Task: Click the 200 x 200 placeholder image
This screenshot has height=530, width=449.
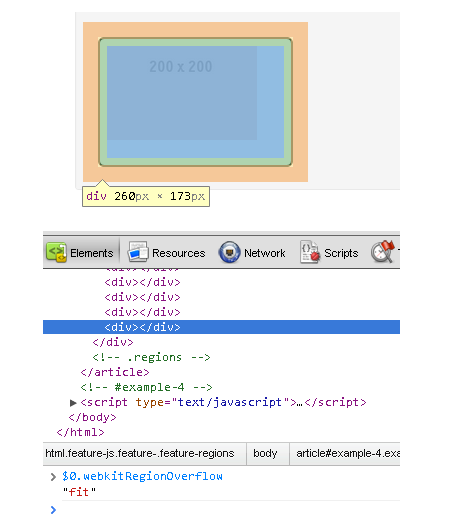Action: 182,93
